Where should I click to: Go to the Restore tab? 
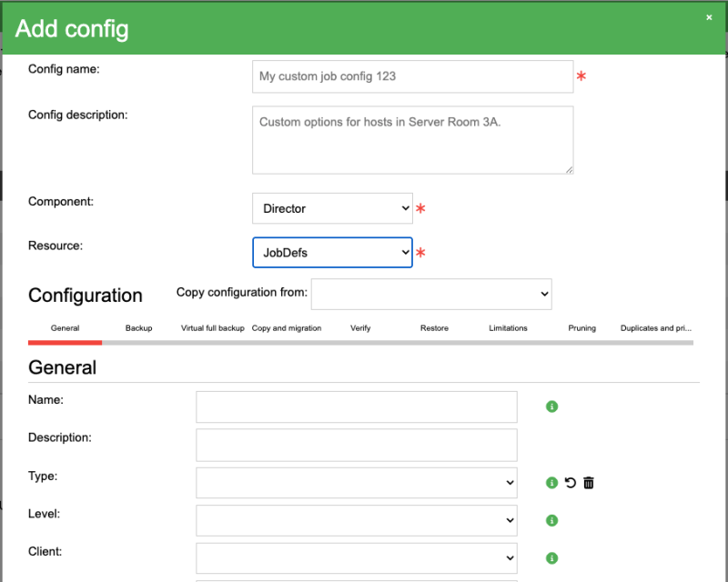point(434,328)
